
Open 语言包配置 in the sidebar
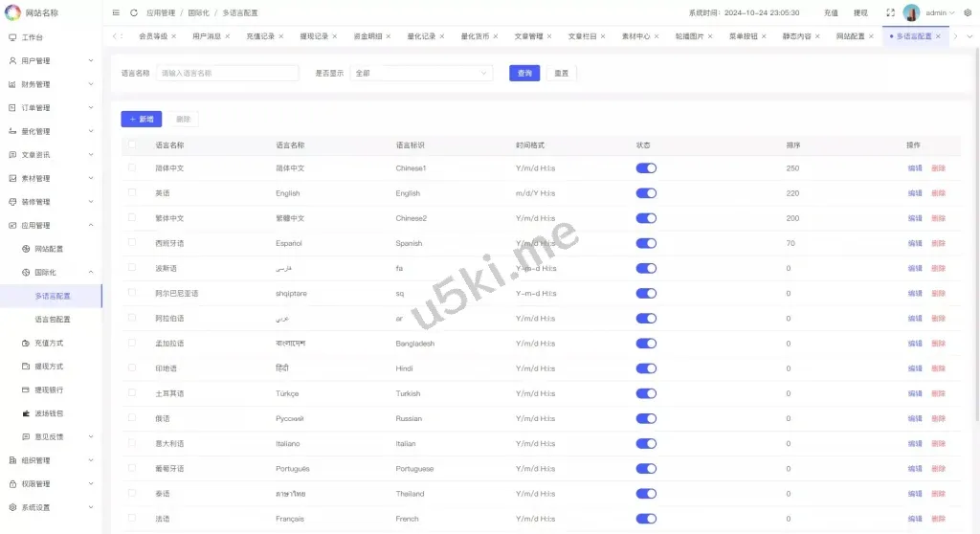click(53, 320)
